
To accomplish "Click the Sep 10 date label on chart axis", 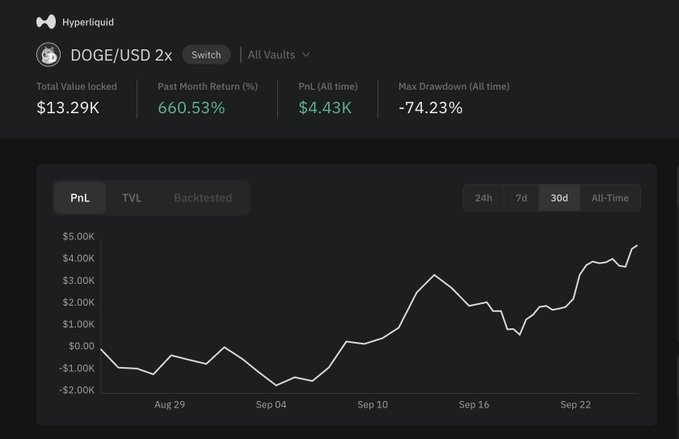I will (372, 405).
